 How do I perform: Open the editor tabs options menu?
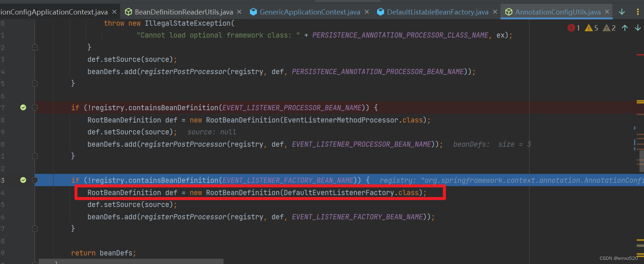638,12
